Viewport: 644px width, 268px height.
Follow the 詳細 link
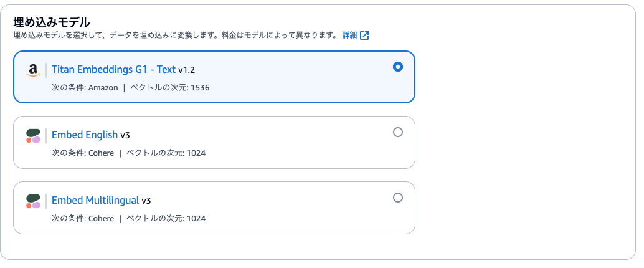pos(349,36)
